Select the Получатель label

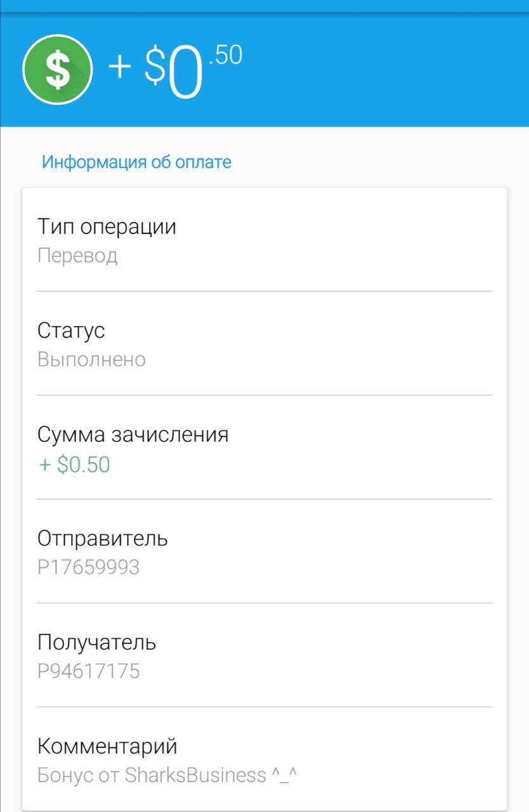[96, 643]
